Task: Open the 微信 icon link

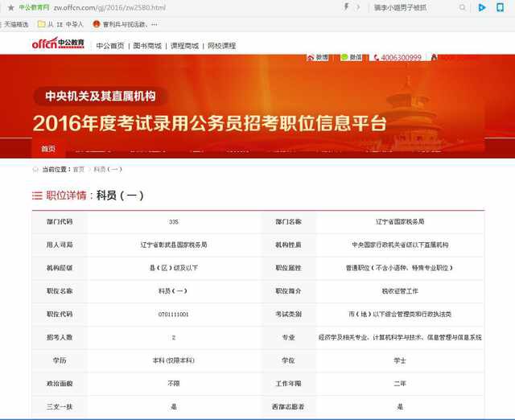Action: [x=351, y=57]
